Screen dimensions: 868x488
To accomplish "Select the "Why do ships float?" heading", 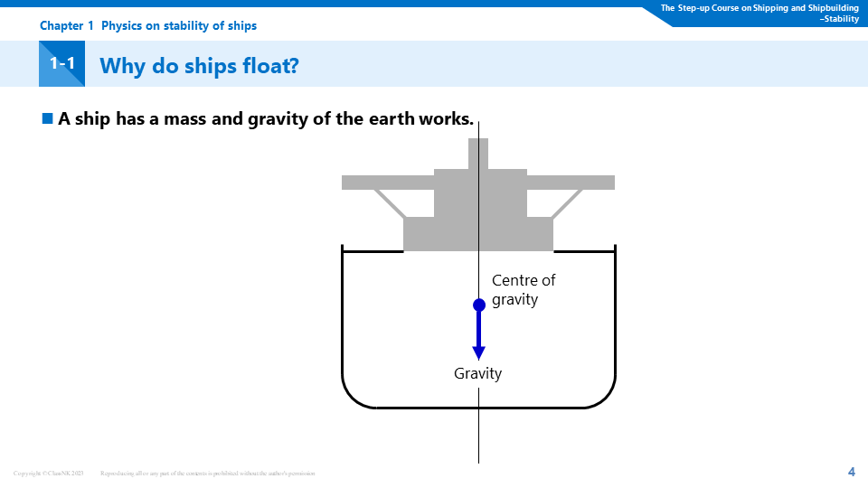I will click(199, 65).
